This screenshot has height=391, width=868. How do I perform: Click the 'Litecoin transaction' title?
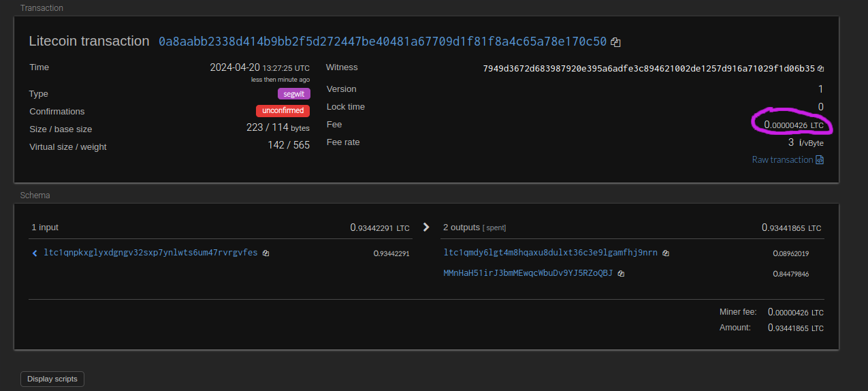tap(89, 41)
